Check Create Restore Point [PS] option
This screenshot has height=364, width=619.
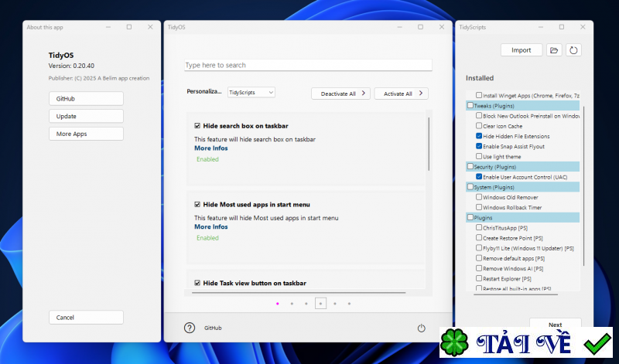tap(479, 238)
